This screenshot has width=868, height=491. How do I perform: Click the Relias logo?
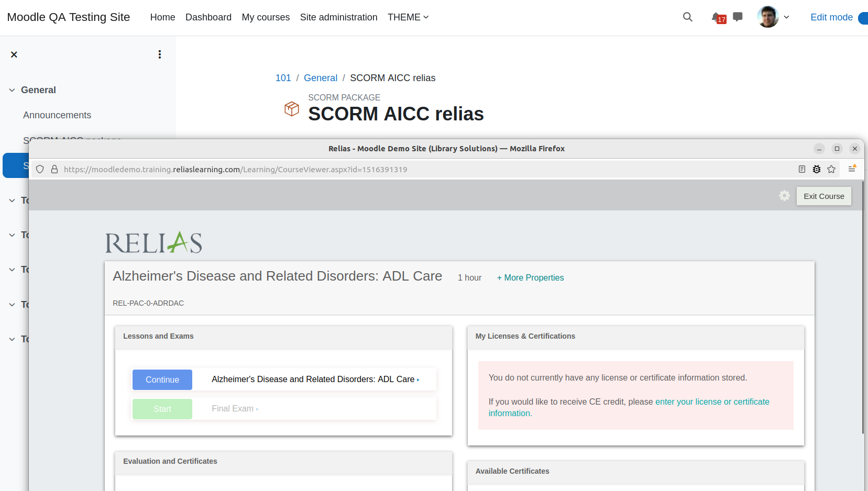tap(153, 243)
